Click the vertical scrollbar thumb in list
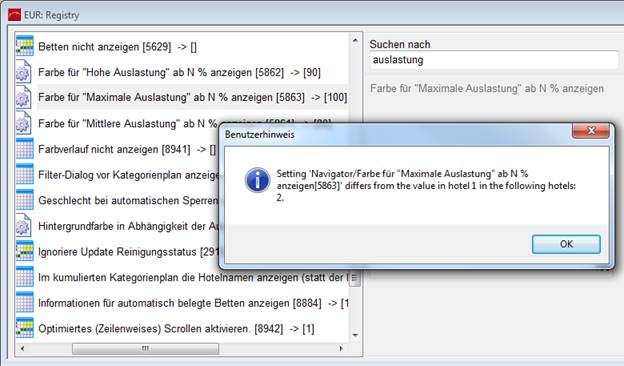 pos(355,278)
